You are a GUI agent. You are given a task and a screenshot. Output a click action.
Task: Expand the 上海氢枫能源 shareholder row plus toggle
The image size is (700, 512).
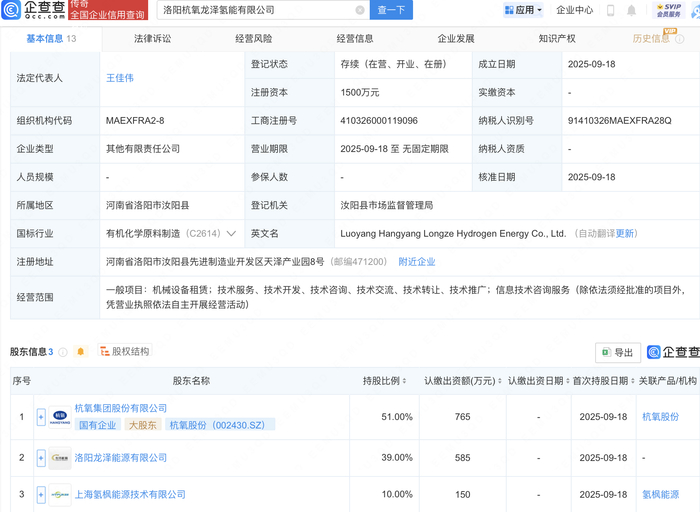[41, 495]
